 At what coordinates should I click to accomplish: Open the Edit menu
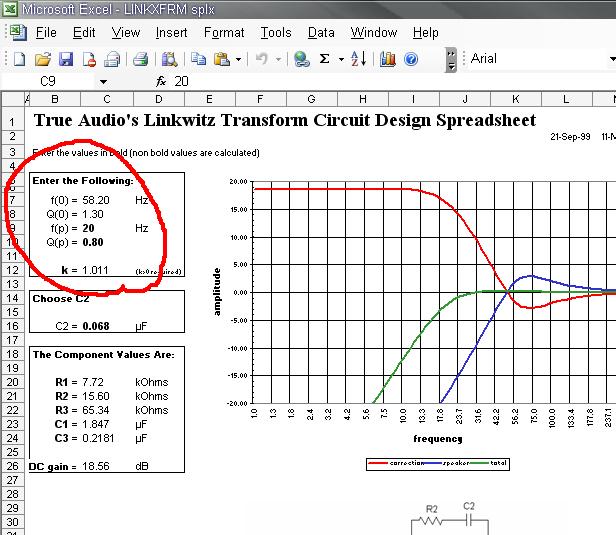click(84, 33)
